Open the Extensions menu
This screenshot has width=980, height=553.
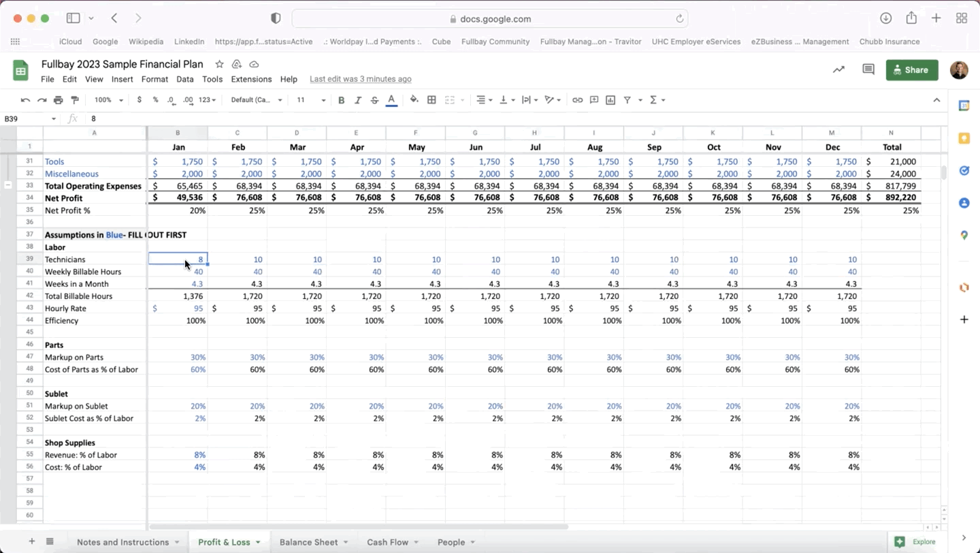[x=251, y=79]
